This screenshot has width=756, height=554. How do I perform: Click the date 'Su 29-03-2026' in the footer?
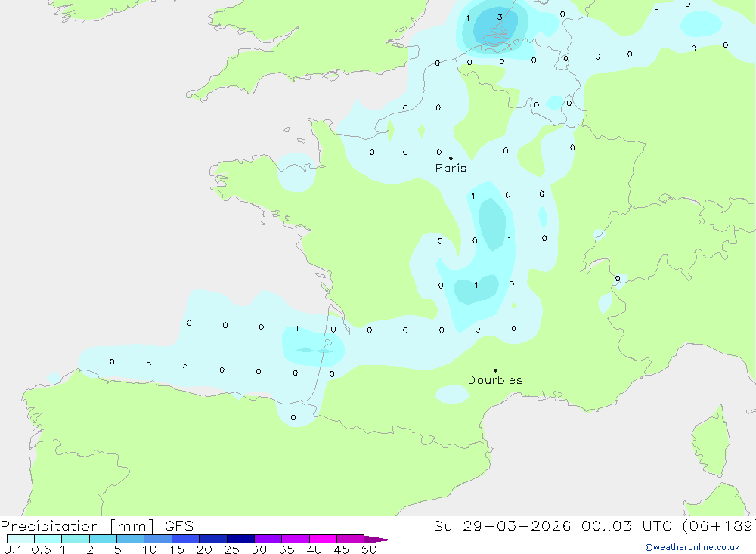[502, 526]
